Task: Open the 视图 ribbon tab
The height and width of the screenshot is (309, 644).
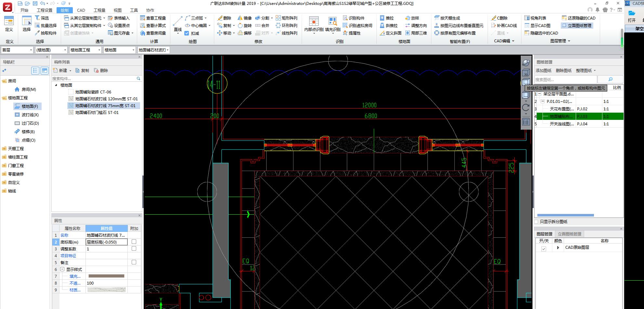Action: pyautogui.click(x=118, y=10)
